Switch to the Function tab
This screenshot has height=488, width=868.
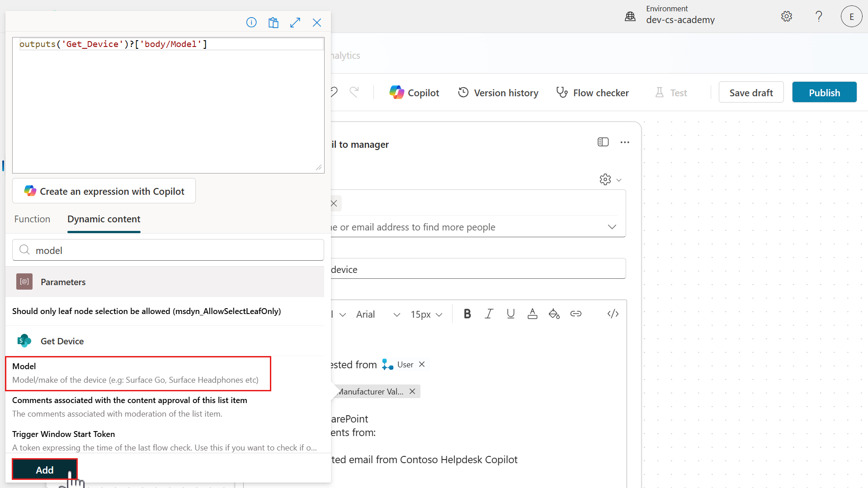pos(32,219)
